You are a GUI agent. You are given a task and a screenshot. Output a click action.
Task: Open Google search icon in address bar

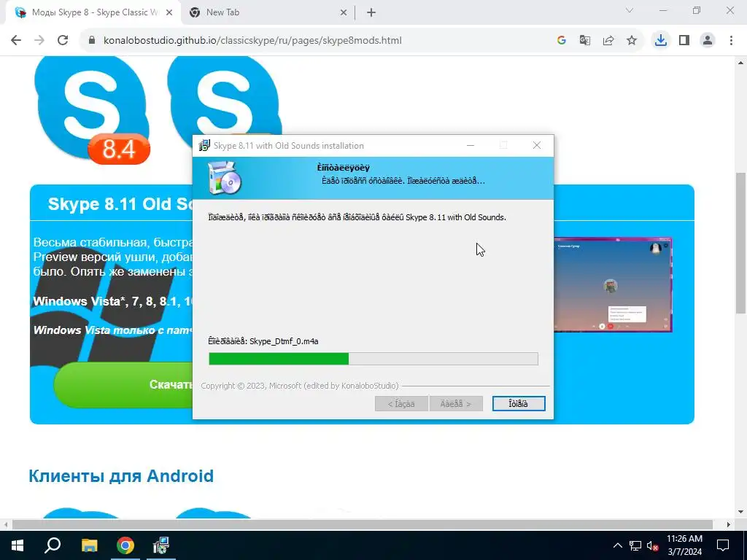562,41
